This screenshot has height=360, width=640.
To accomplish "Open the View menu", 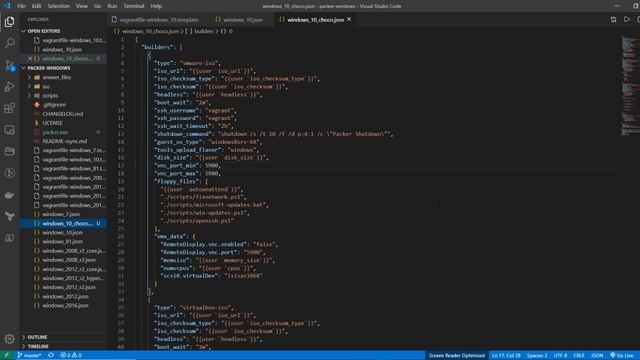I will point(81,6).
